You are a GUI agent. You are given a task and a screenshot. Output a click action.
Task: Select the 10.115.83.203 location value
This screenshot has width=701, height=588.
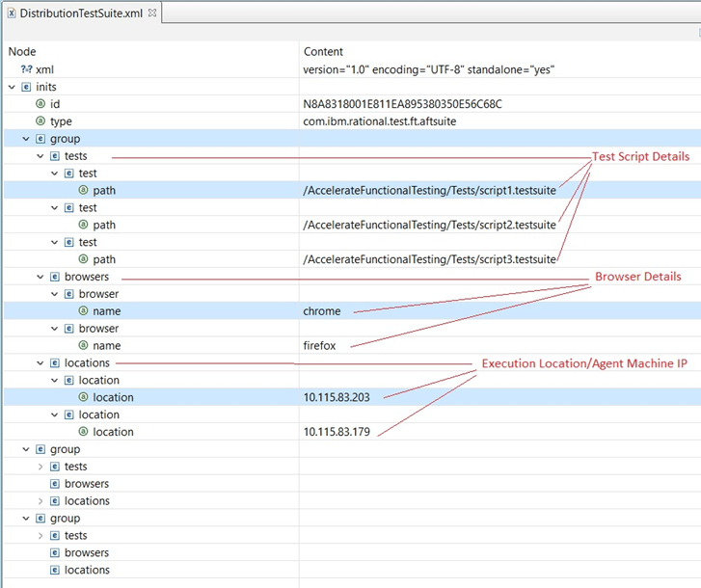(x=337, y=397)
